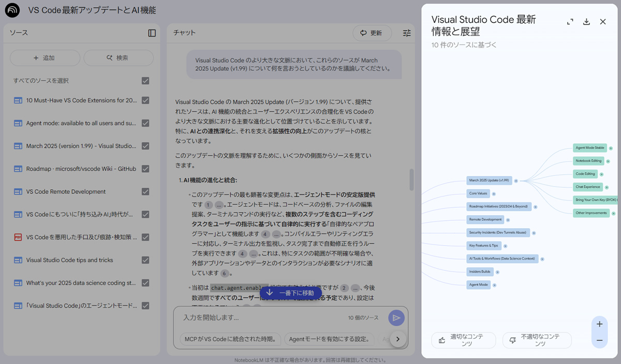This screenshot has height=364, width=621.
Task: Expand the mind map to fullscreen
Action: point(570,22)
